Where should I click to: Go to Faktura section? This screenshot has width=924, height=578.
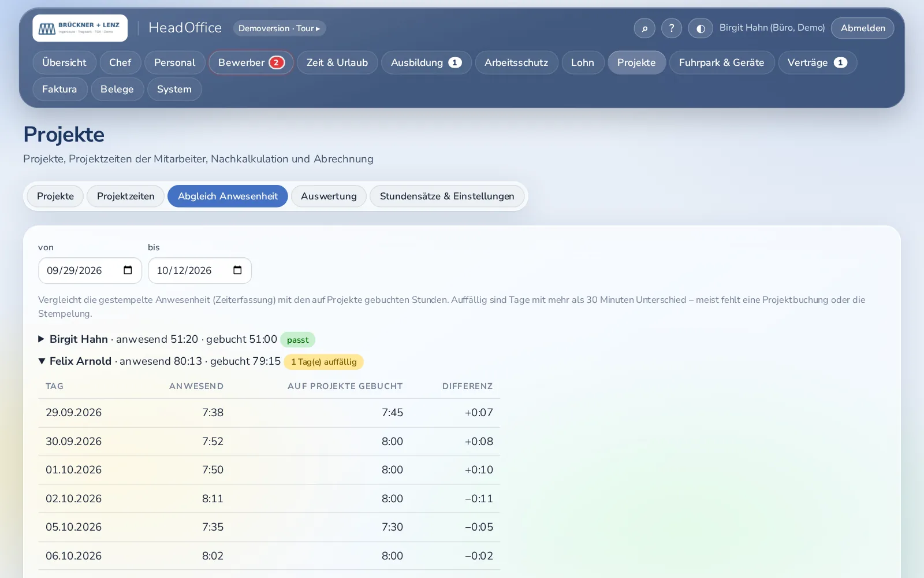pyautogui.click(x=59, y=89)
